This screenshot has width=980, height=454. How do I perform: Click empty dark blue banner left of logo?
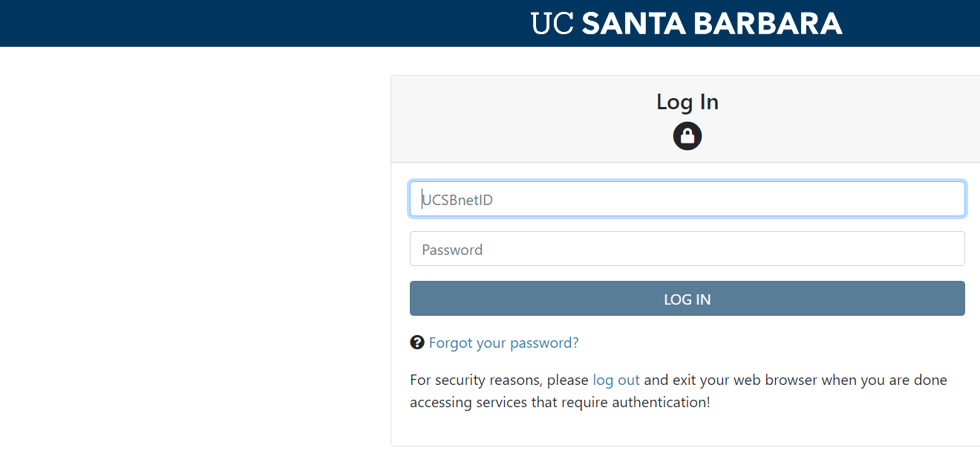(x=223, y=24)
